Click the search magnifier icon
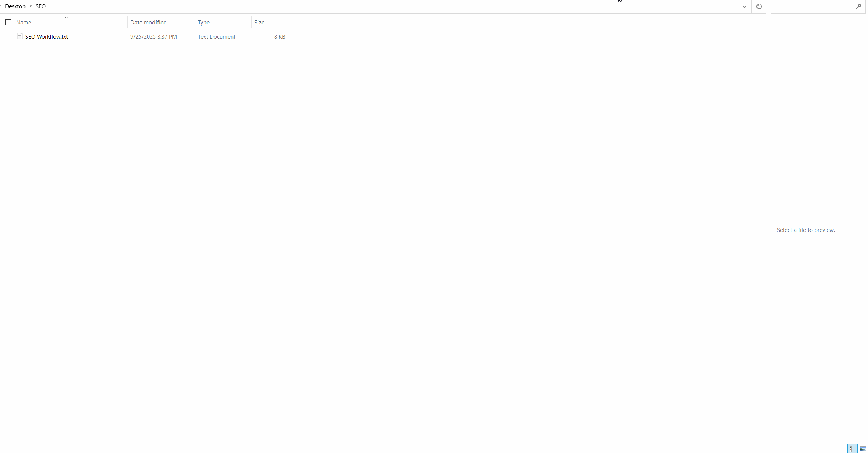The image size is (868, 453). click(859, 6)
